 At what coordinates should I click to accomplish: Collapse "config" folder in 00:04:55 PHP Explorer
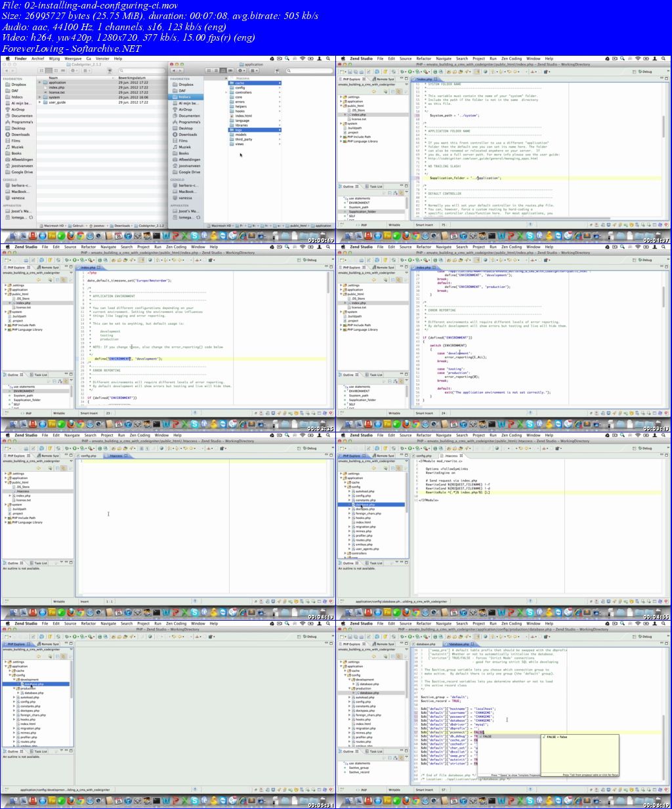pyautogui.click(x=345, y=487)
